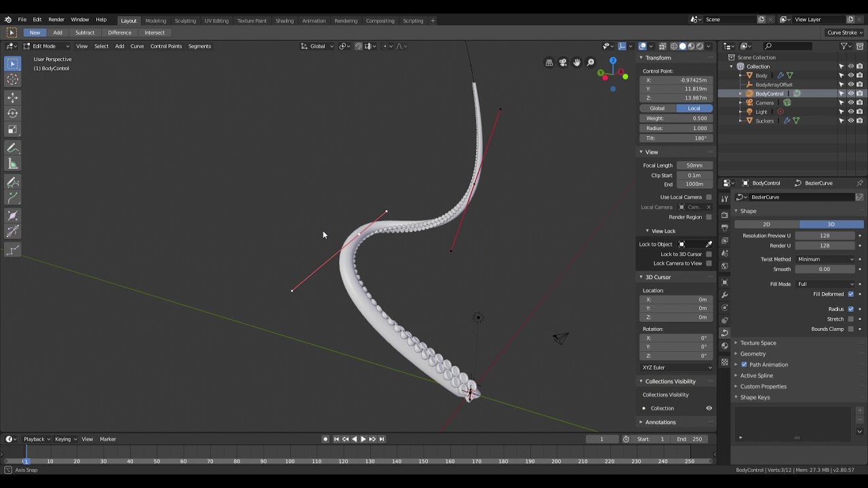Uncheck the Radius checkbox in Shape

(851, 309)
